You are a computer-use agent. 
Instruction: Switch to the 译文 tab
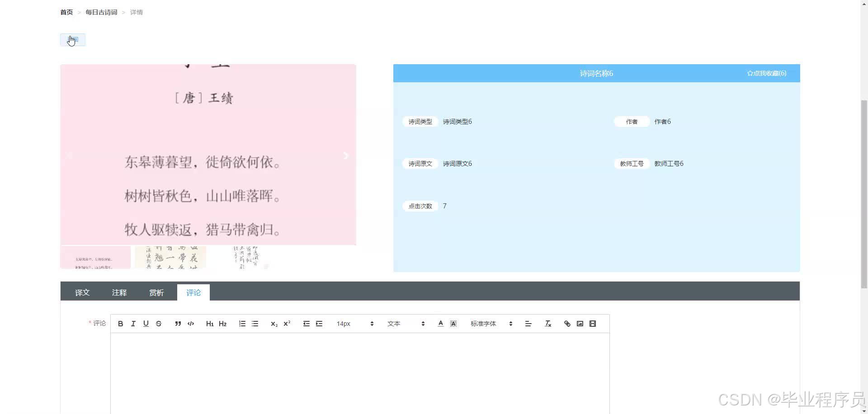click(x=82, y=292)
